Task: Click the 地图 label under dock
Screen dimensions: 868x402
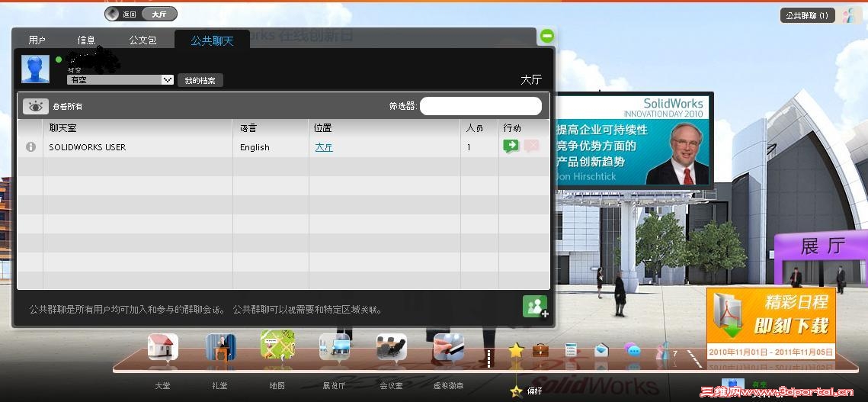Action: point(277,385)
